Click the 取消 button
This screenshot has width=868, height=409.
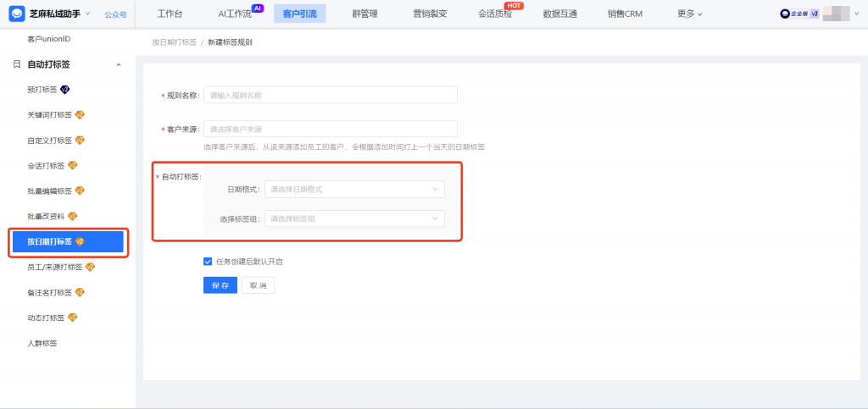click(x=258, y=286)
